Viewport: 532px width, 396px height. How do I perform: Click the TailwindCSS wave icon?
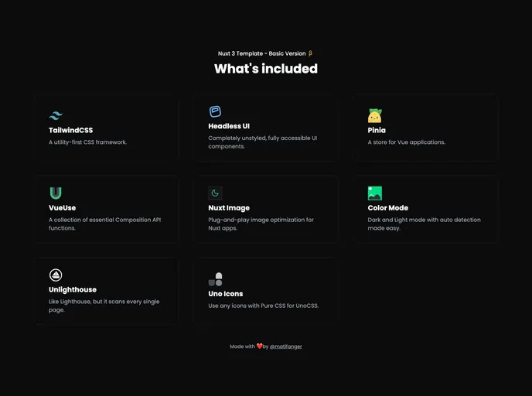[56, 116]
